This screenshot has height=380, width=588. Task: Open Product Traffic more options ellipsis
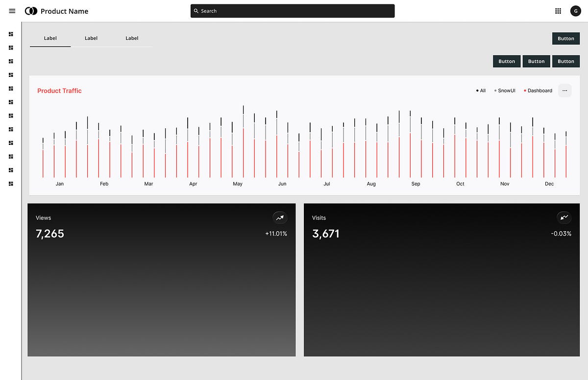[564, 91]
